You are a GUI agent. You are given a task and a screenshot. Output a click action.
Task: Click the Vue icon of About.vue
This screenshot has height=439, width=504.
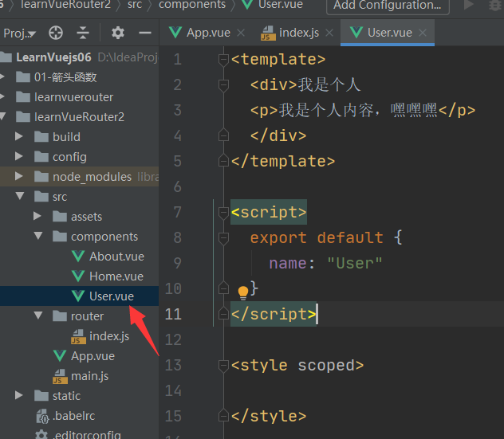point(78,257)
